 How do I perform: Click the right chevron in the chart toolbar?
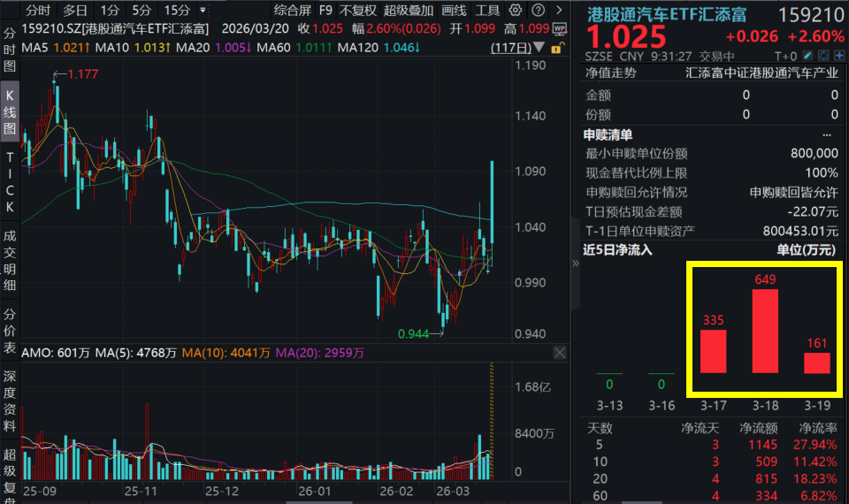tap(559, 10)
